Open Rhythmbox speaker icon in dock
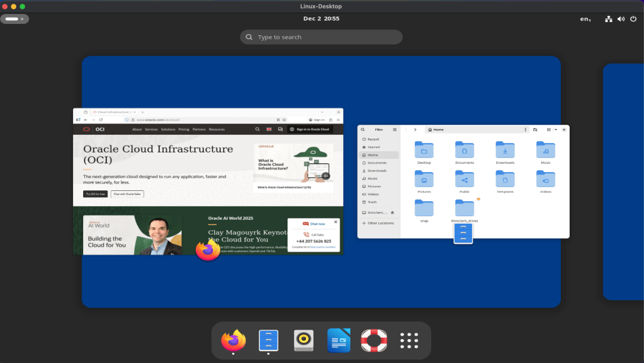644x363 pixels. pos(303,341)
